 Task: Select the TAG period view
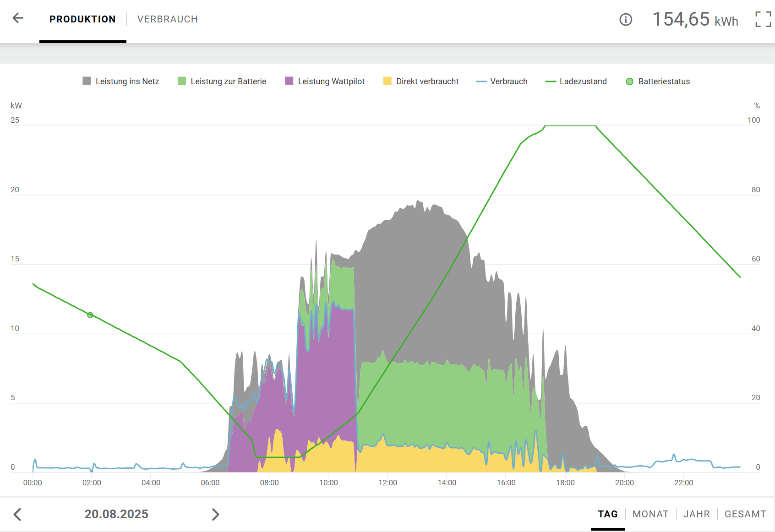click(608, 514)
